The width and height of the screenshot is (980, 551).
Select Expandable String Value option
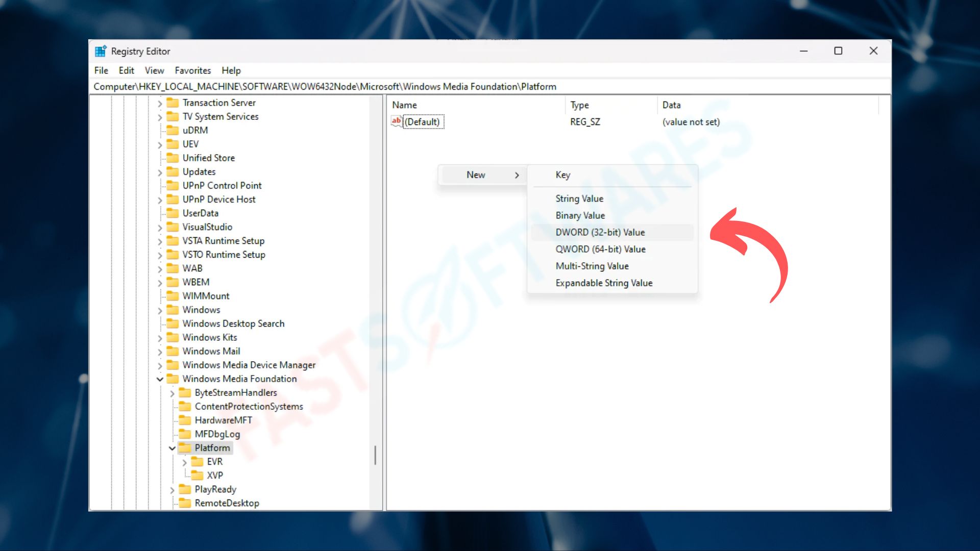tap(612, 283)
